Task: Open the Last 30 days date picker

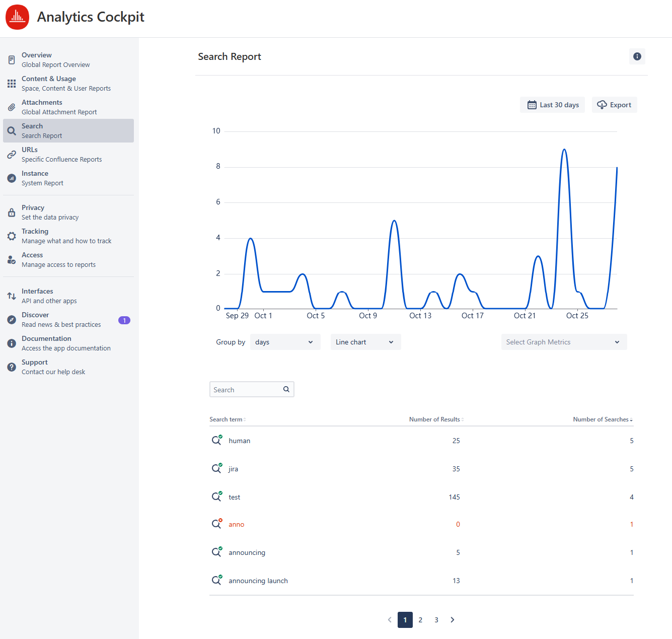Action: click(552, 105)
